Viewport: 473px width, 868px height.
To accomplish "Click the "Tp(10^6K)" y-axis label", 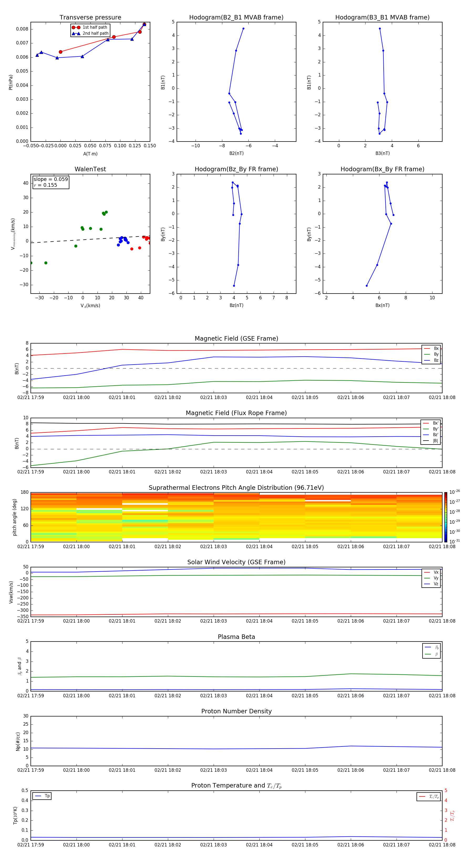I will coord(15,815).
